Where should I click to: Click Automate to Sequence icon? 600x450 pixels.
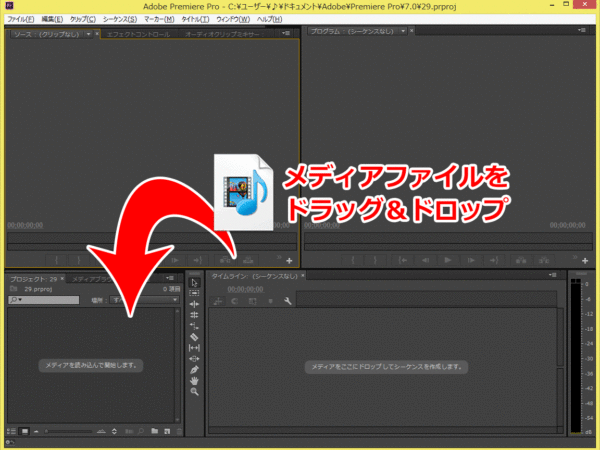[129, 431]
